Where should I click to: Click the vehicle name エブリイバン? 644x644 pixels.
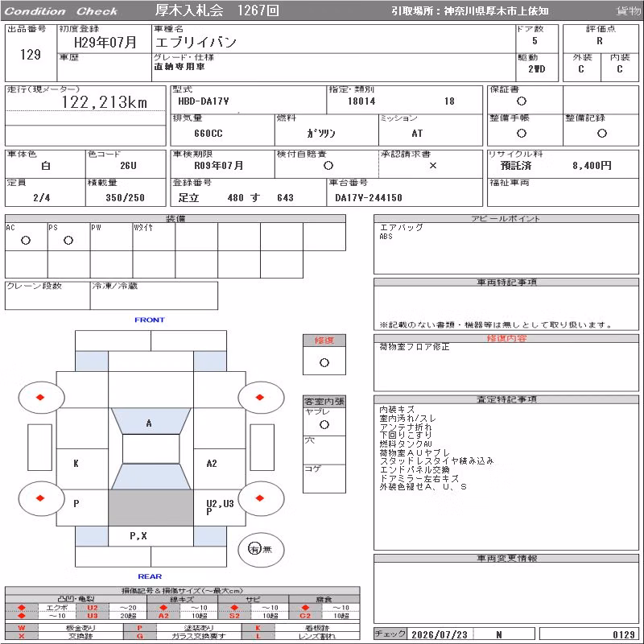point(196,42)
